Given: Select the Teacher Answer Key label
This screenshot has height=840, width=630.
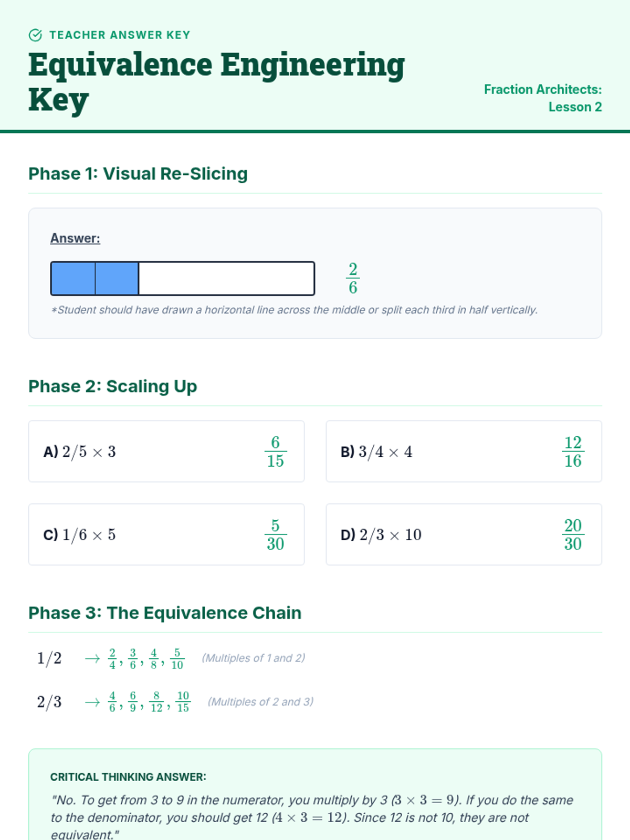Looking at the screenshot, I should coord(120,35).
